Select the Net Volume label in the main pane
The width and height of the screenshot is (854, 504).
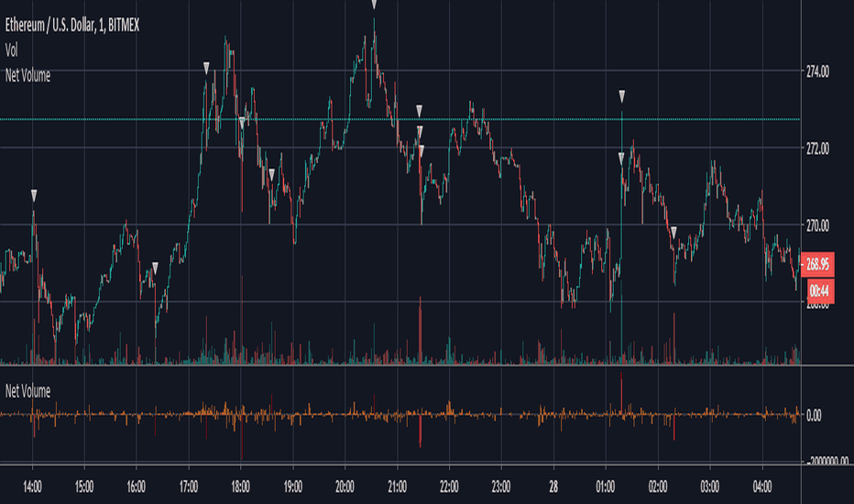pyautogui.click(x=27, y=75)
